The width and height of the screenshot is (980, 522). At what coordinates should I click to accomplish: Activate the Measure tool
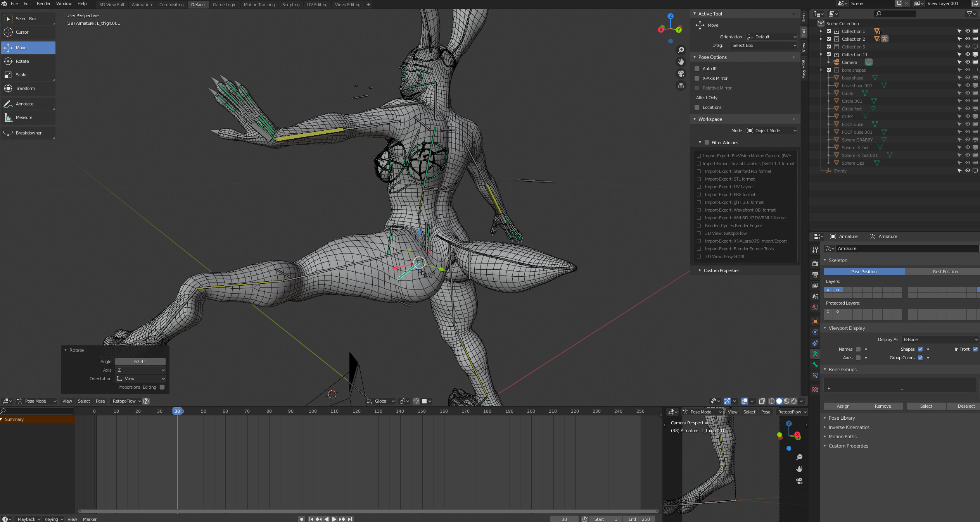24,117
